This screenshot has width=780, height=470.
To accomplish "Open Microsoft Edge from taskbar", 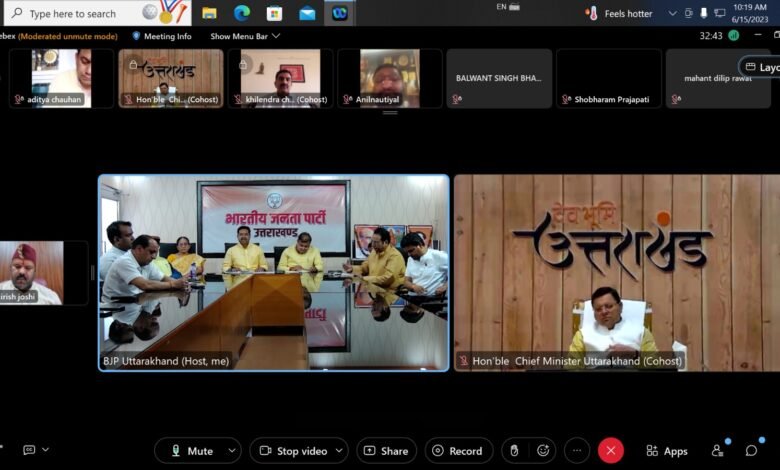I will coord(242,13).
